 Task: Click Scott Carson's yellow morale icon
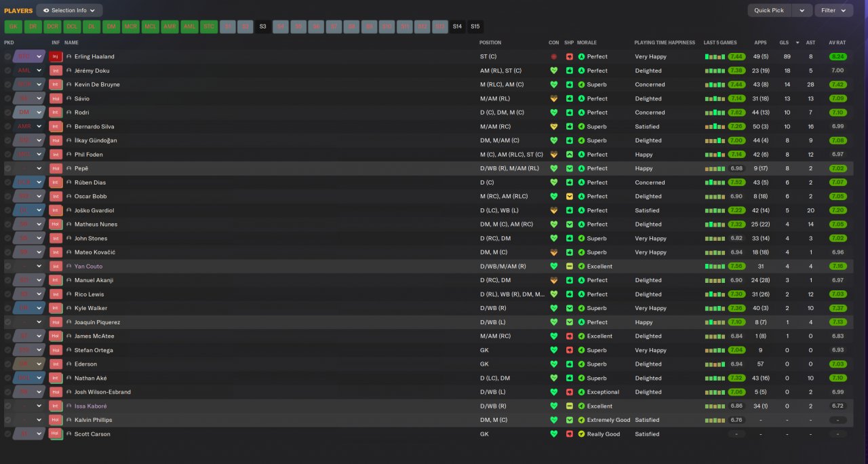pos(581,434)
